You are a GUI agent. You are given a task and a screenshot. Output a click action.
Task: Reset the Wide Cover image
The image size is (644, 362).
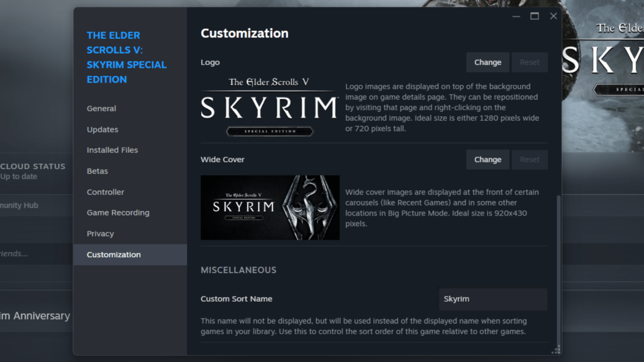530,159
